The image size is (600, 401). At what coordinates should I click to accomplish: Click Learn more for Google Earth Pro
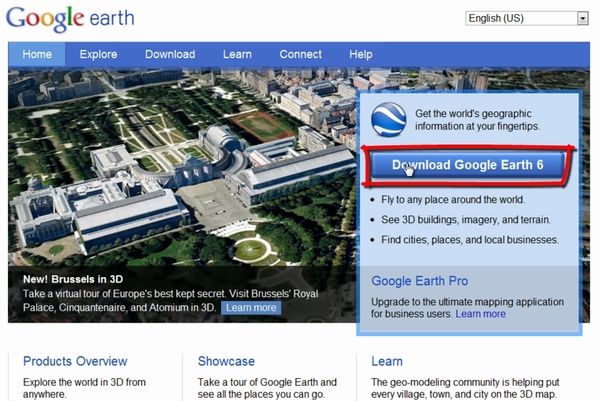481,314
